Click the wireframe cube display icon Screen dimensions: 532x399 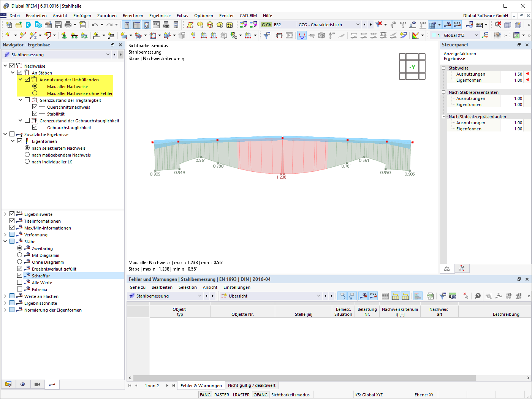[508, 25]
